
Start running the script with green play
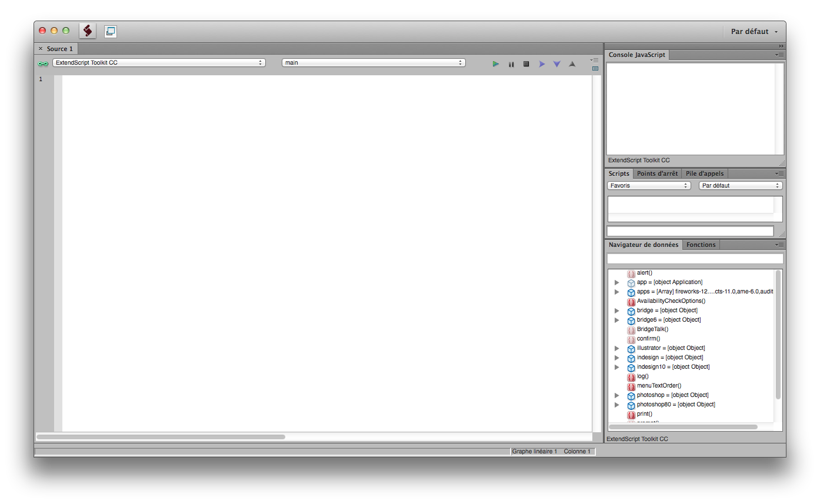496,64
